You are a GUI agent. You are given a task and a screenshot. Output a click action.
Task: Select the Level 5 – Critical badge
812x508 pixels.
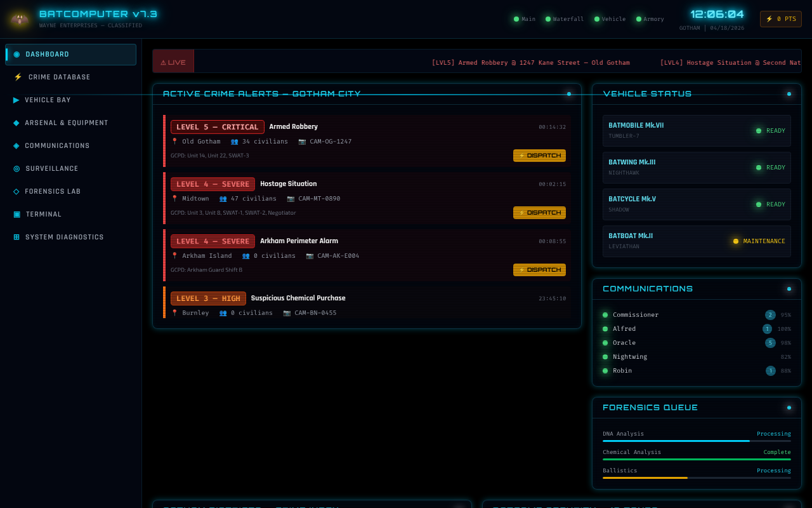tap(218, 127)
